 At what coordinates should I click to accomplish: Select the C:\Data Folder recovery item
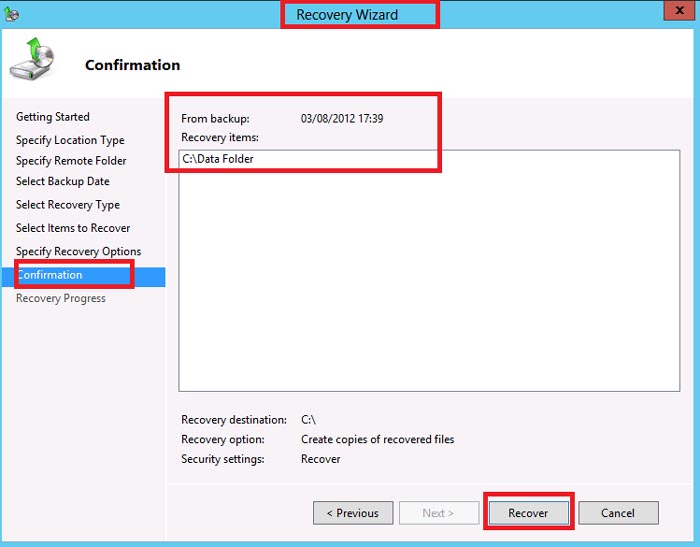pyautogui.click(x=218, y=159)
